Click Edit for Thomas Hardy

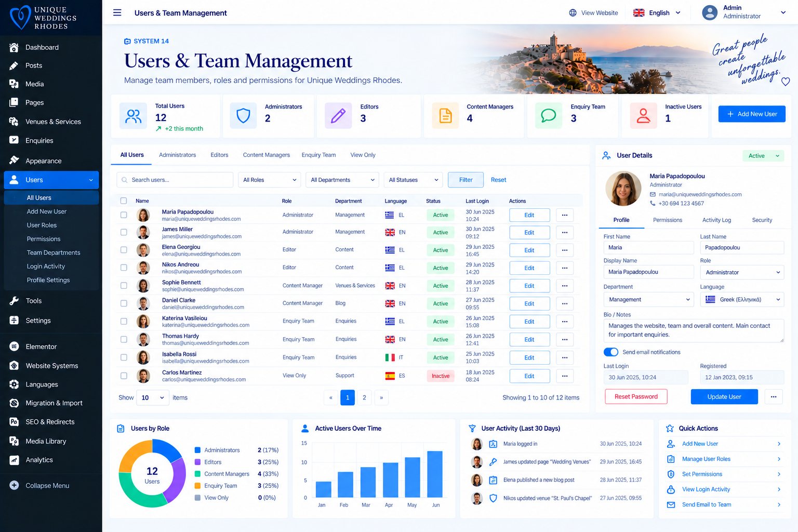tap(529, 340)
